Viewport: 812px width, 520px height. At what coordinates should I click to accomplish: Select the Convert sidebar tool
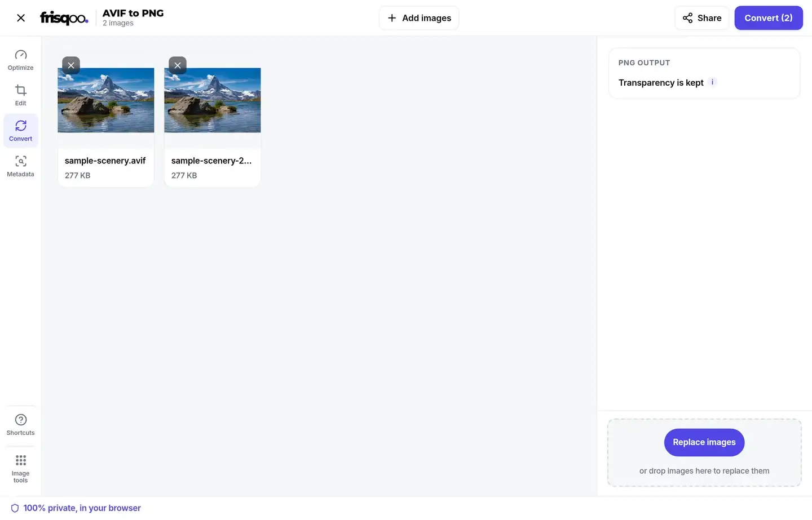click(21, 131)
